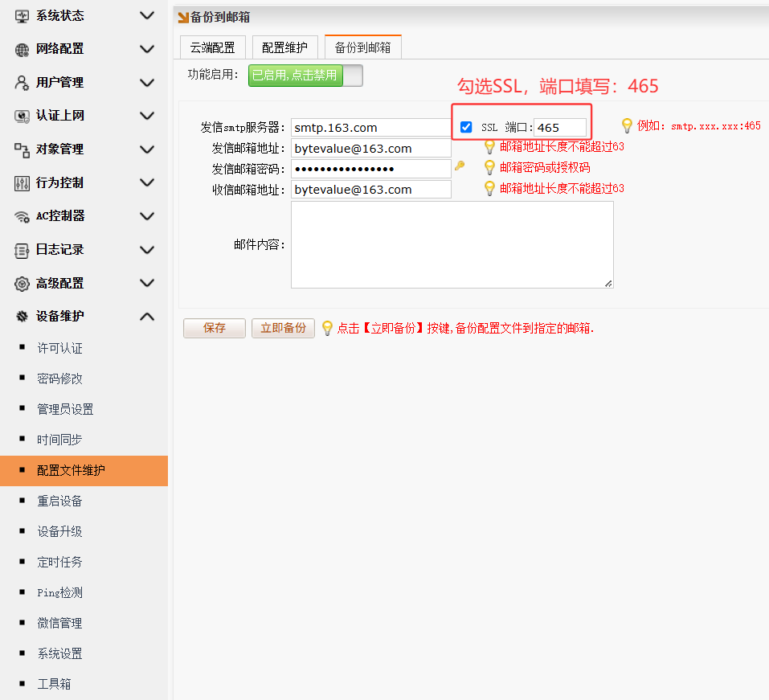Click lightbulb icon beside 邮箱密码或授权码 hint

coord(489,168)
